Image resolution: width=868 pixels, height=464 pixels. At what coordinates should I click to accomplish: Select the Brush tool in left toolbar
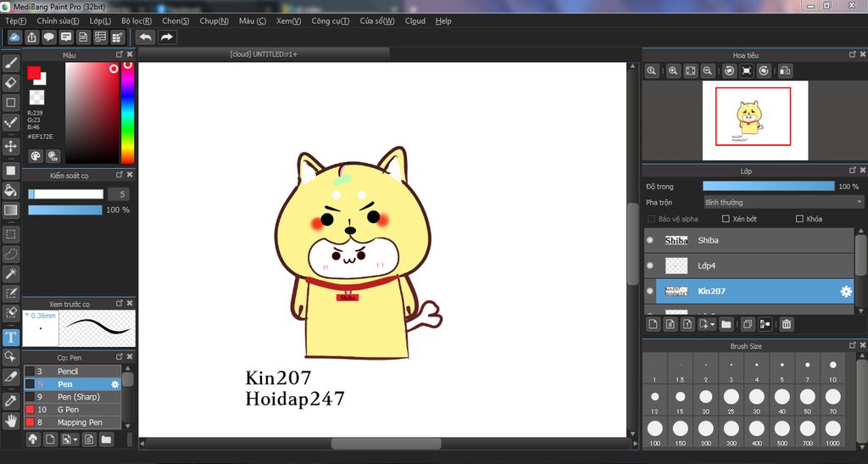(x=10, y=63)
